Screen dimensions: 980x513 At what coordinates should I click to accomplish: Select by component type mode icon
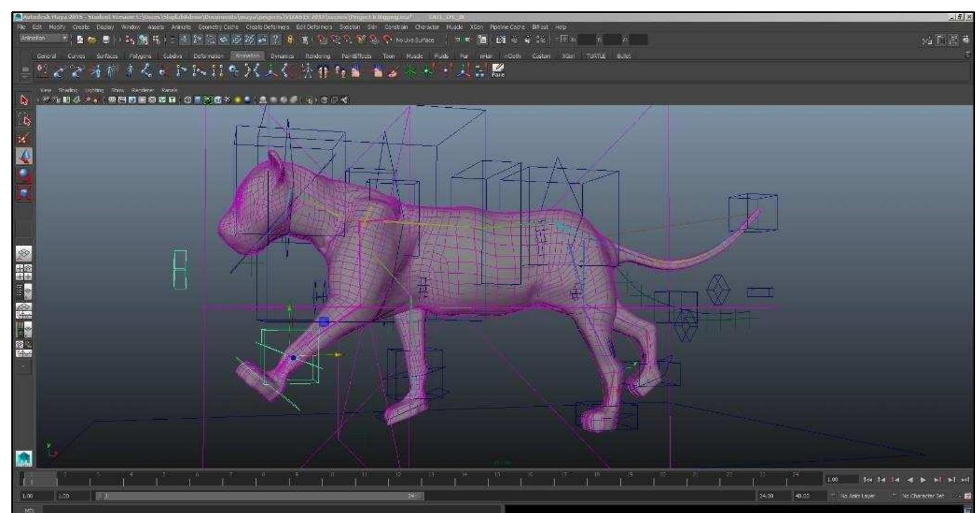[156, 40]
